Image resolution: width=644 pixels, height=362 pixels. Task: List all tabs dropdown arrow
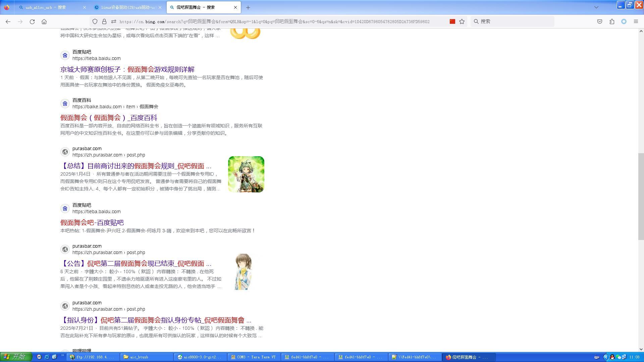point(596,7)
